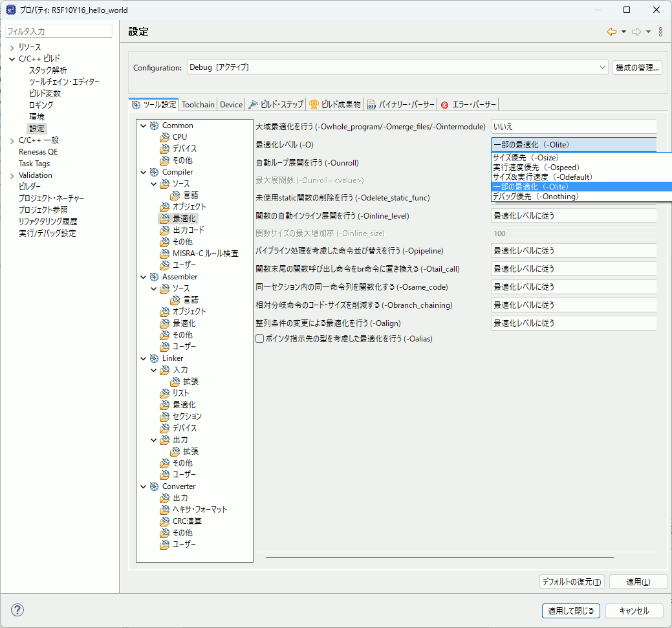This screenshot has height=628, width=672.
Task: Click the 適用して閉じる button
Action: [571, 611]
